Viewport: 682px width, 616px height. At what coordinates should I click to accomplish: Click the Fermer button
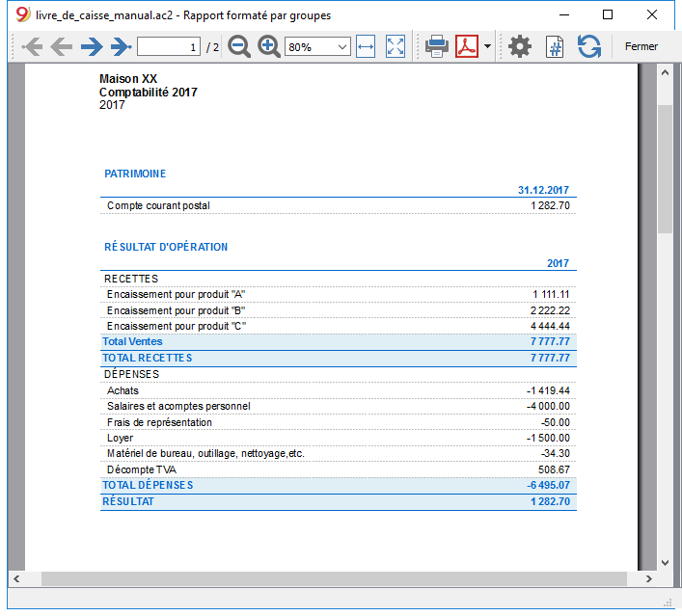(641, 46)
